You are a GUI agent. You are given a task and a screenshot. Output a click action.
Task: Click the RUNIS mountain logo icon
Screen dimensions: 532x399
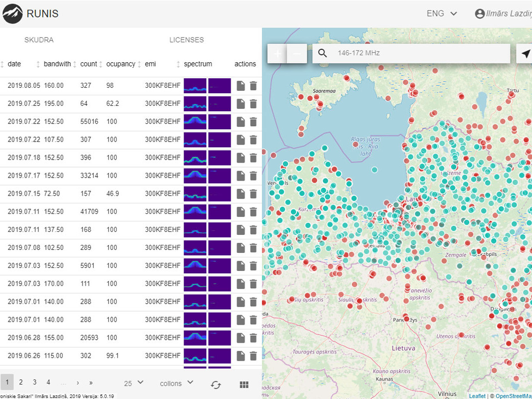click(x=12, y=14)
